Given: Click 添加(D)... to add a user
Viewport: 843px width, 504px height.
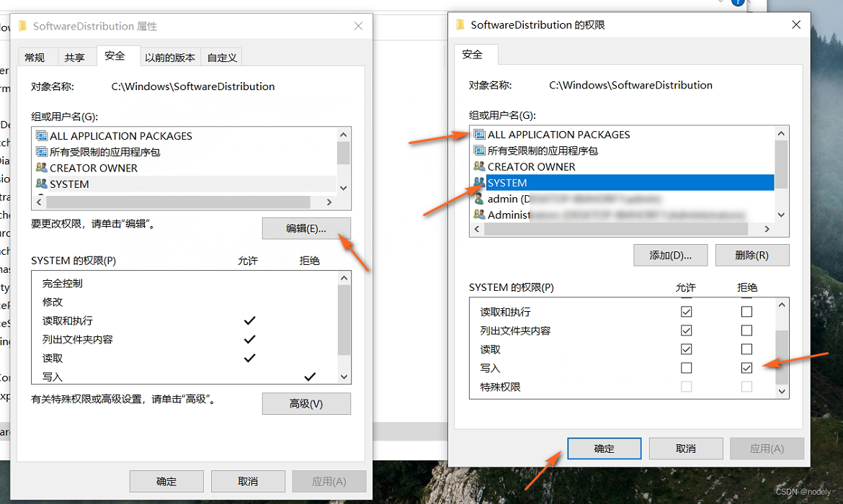Looking at the screenshot, I should (670, 255).
